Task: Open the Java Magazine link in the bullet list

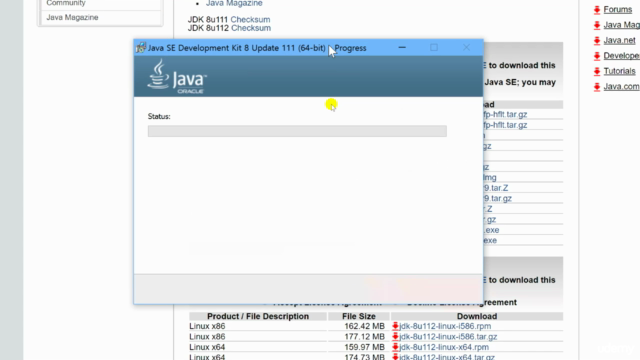Action: click(234, 3)
